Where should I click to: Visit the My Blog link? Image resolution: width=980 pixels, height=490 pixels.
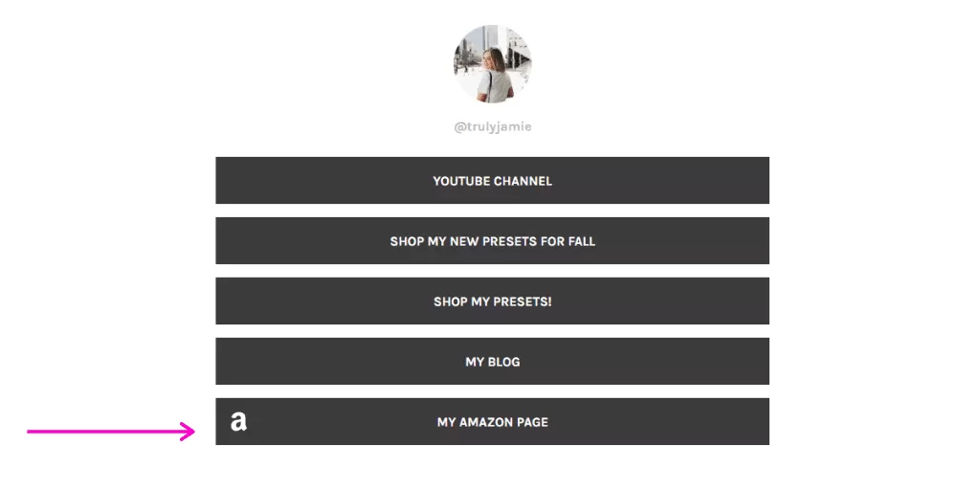point(492,361)
